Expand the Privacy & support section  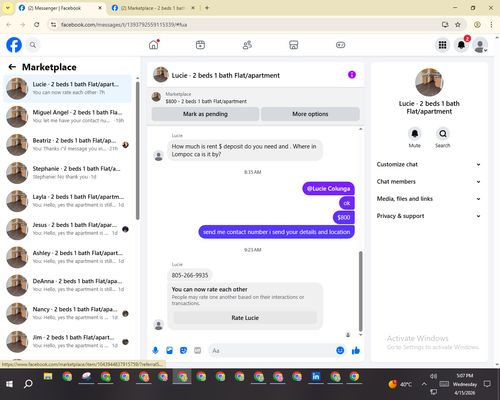(429, 216)
